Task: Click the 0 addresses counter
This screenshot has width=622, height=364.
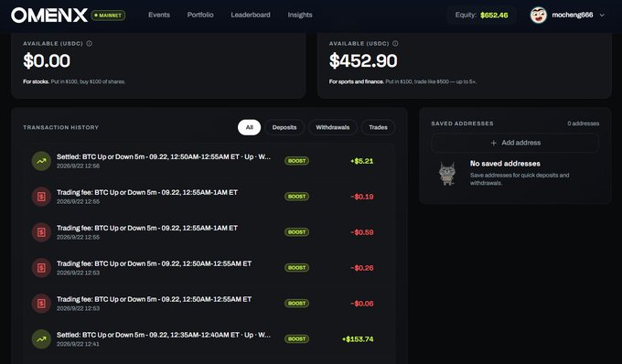Action: point(584,123)
